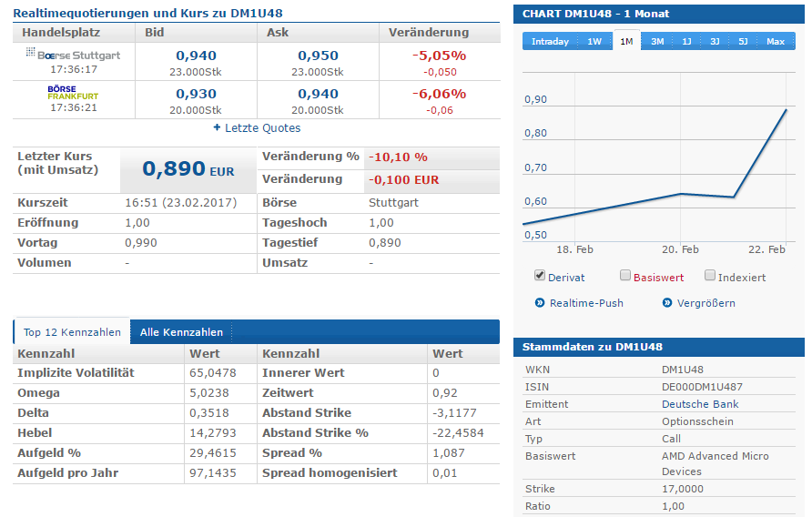Image resolution: width=812 pixels, height=517 pixels.
Task: Select the 3M chart range
Action: 657,42
